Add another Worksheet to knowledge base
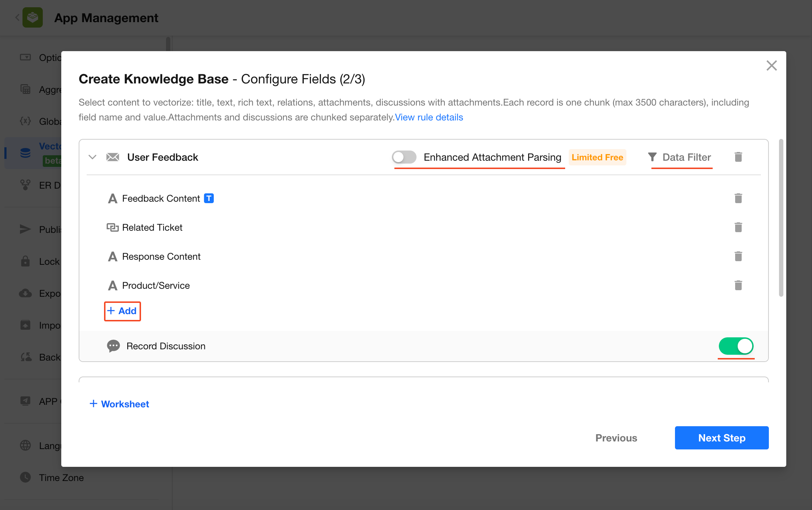812x510 pixels. tap(119, 404)
